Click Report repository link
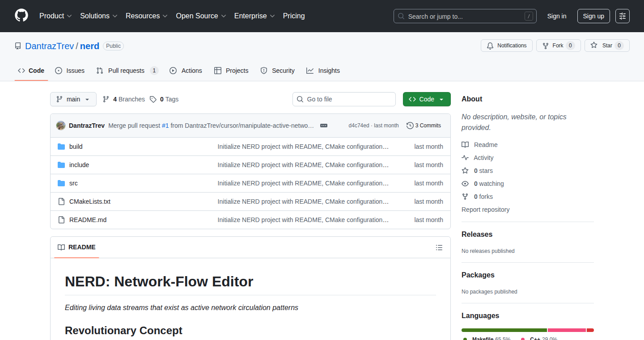 coord(486,210)
